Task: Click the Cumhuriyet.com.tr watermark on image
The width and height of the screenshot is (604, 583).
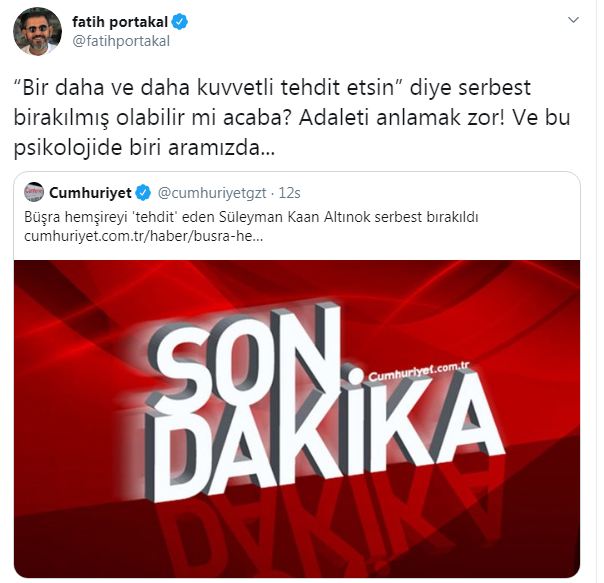Action: (419, 371)
